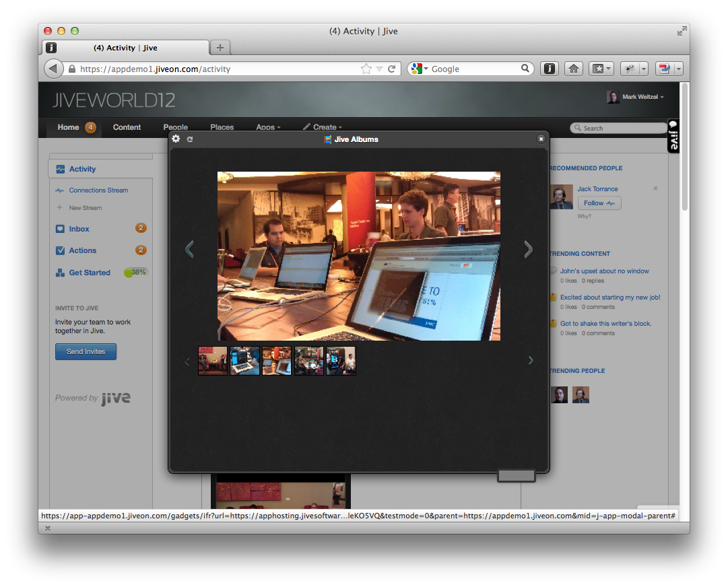Dismiss Jack Torrance recommendation
Viewport: 728px width, 587px height.
click(x=655, y=188)
